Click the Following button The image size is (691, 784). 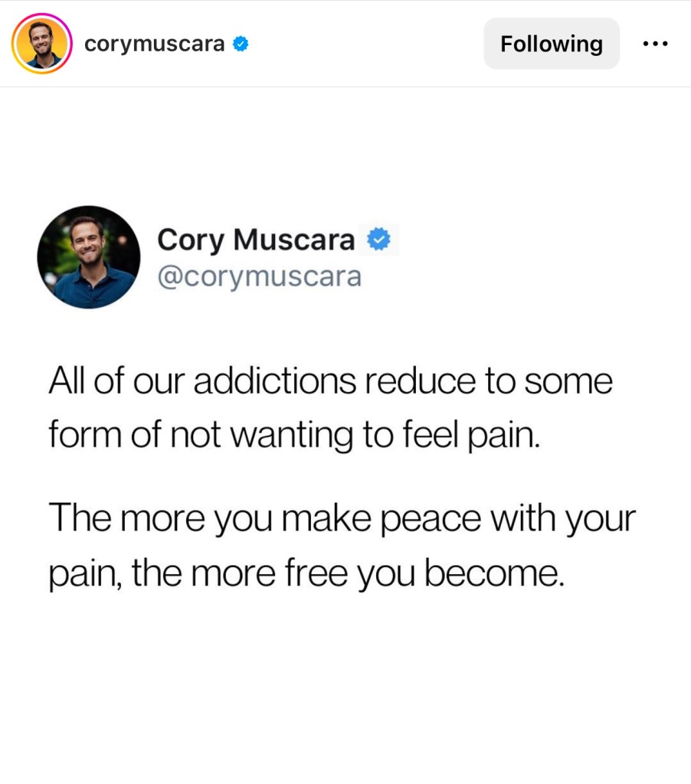[552, 44]
